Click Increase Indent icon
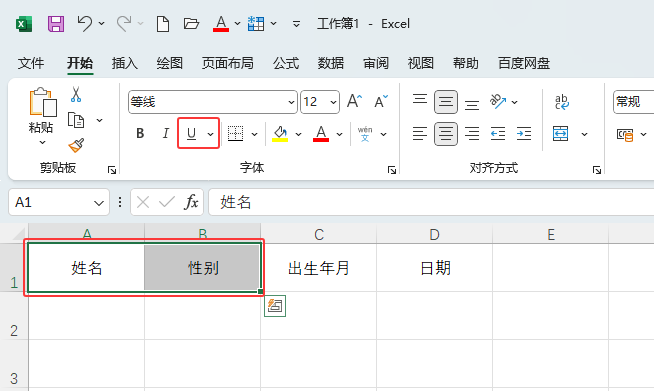 [524, 134]
